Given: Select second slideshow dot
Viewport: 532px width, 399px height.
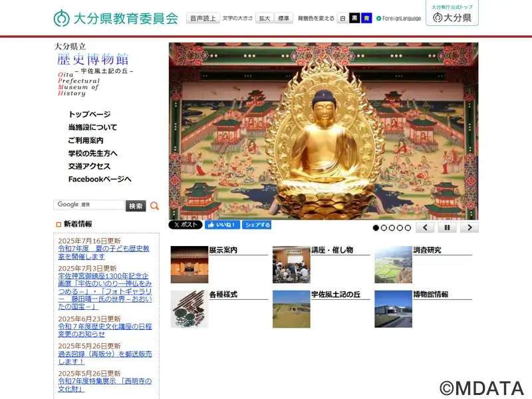Looking at the screenshot, I should click(384, 227).
